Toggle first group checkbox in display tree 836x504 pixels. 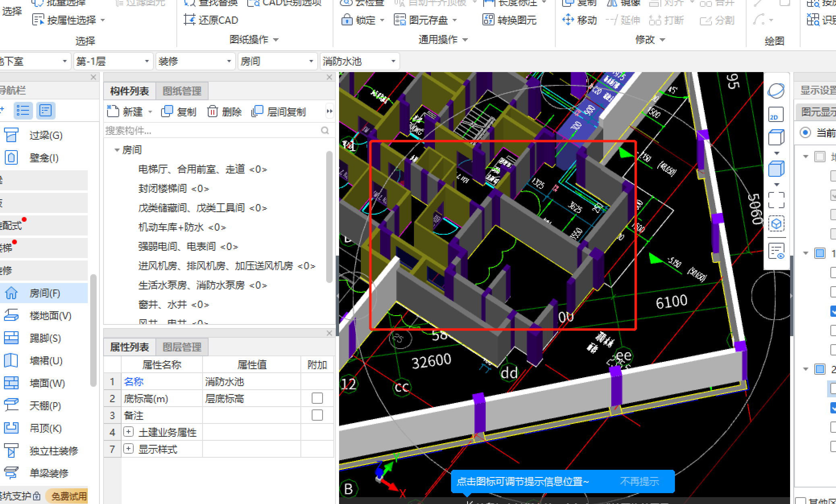[820, 157]
